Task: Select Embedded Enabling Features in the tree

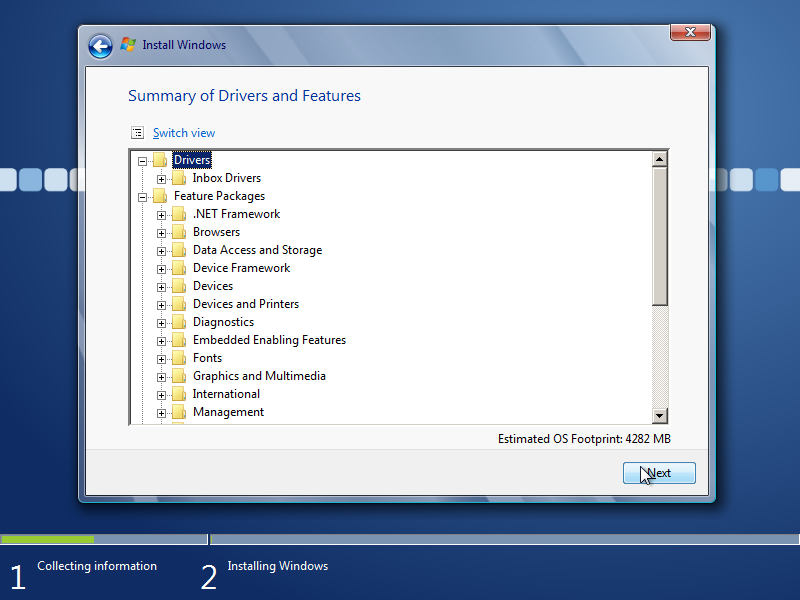Action: [269, 339]
